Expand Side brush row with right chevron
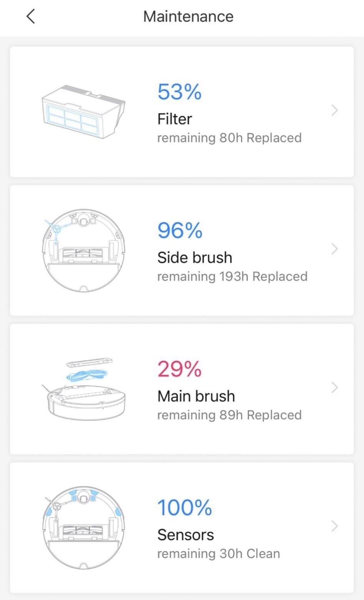Screen dimensions: 364x600 [x=334, y=249]
